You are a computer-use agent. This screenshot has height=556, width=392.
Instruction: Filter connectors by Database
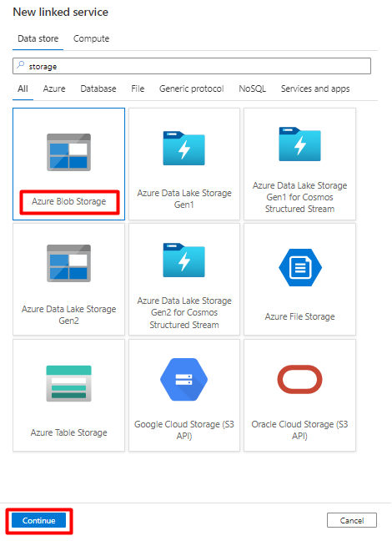98,88
